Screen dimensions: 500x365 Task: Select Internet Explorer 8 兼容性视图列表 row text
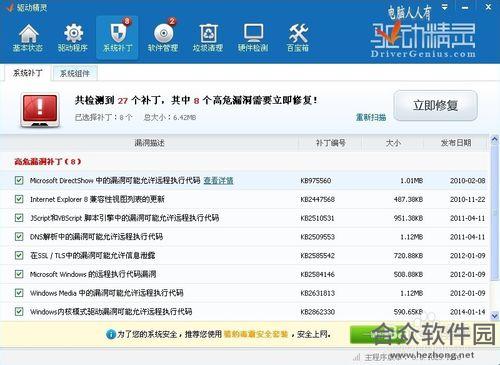[97, 199]
